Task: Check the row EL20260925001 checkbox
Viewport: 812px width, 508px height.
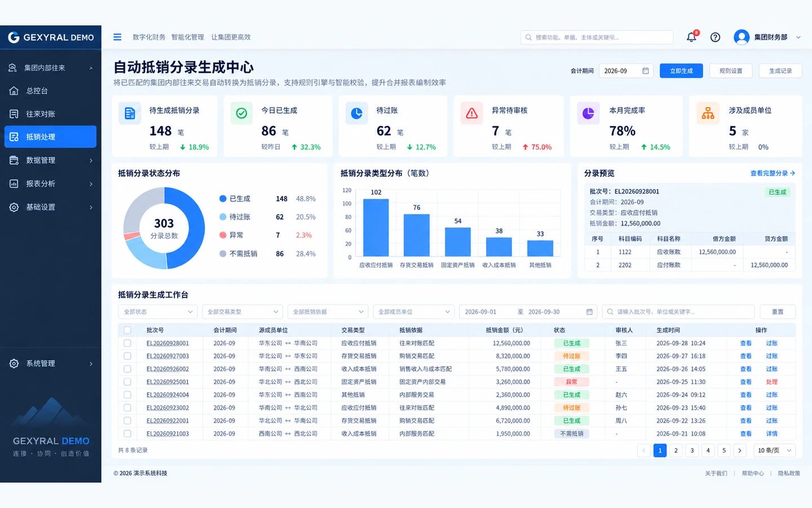Action: [127, 382]
